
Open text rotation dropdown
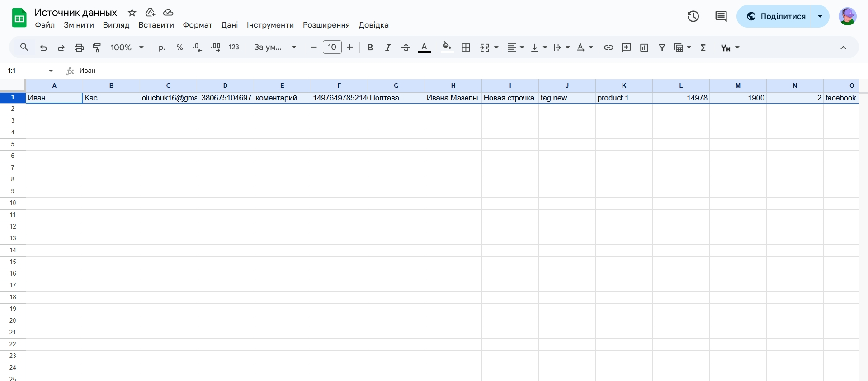(x=585, y=48)
